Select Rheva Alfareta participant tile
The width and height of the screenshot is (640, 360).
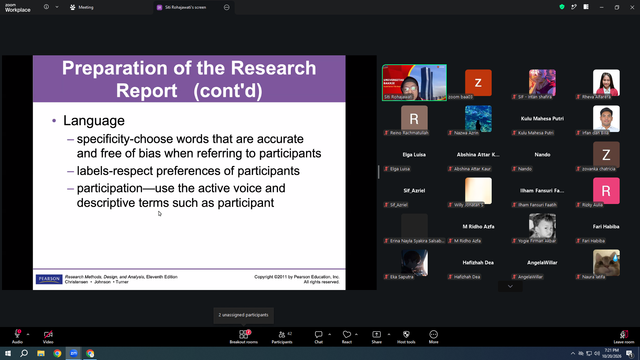point(607,83)
